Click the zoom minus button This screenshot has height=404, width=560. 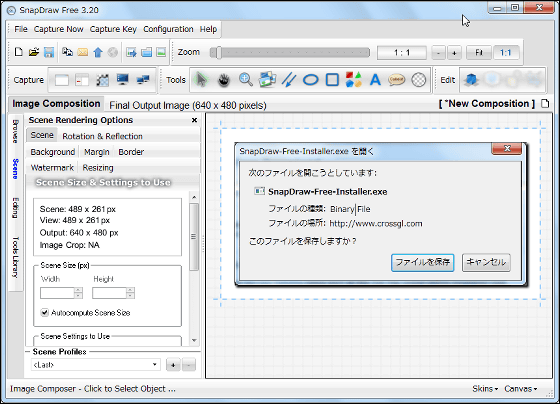(438, 53)
